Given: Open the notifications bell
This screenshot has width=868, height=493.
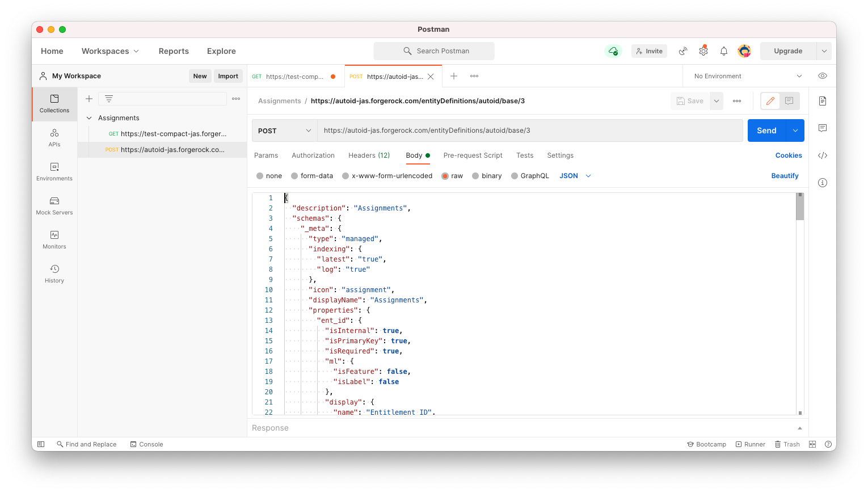Looking at the screenshot, I should (724, 51).
